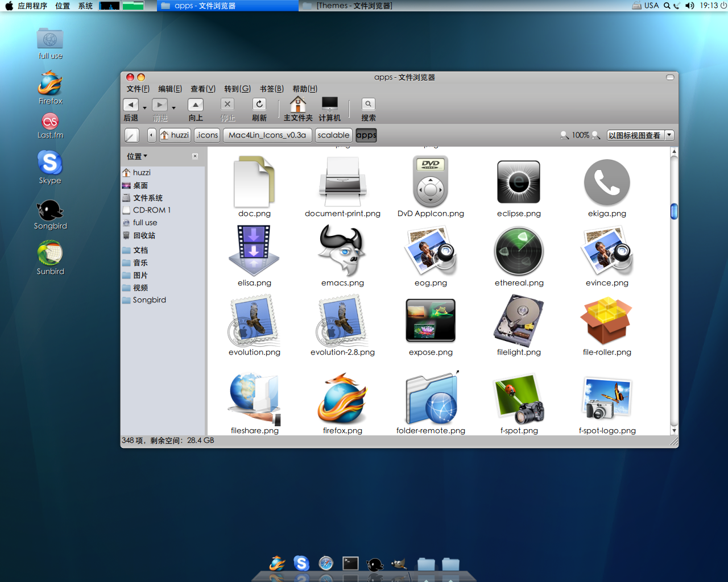Image resolution: width=728 pixels, height=582 pixels.
Task: Toggle text location entry with pencil button
Action: point(132,135)
